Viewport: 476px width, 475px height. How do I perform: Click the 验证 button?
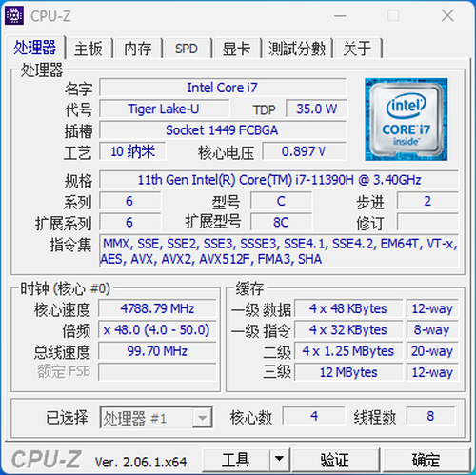tap(335, 460)
